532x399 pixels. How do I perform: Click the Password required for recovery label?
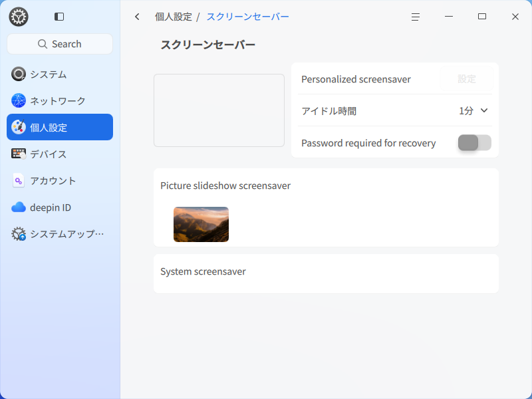[368, 143]
